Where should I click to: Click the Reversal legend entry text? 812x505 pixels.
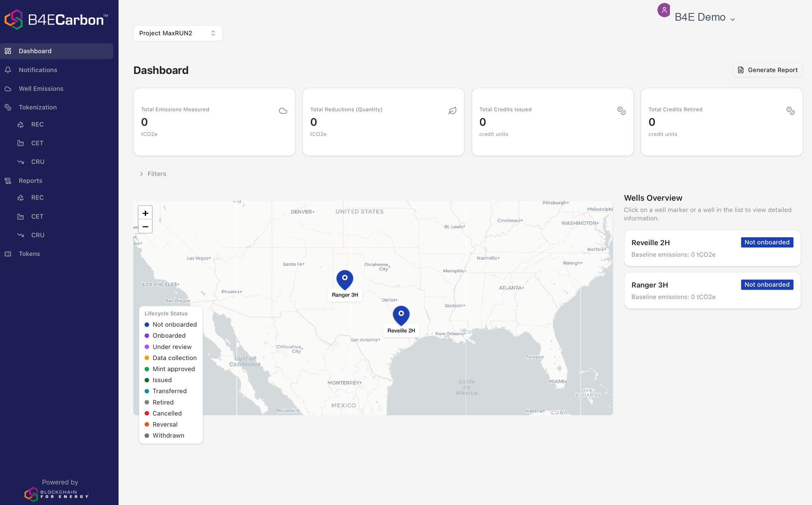165,425
